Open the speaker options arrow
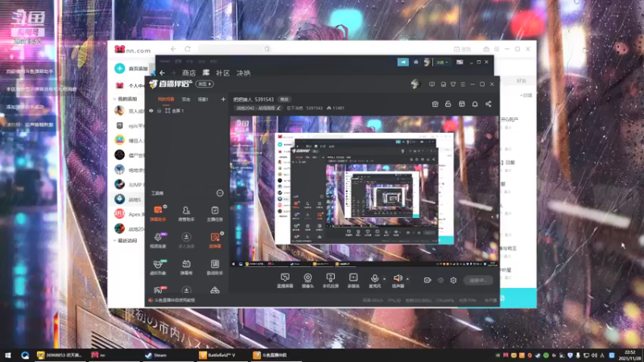 [407, 279]
